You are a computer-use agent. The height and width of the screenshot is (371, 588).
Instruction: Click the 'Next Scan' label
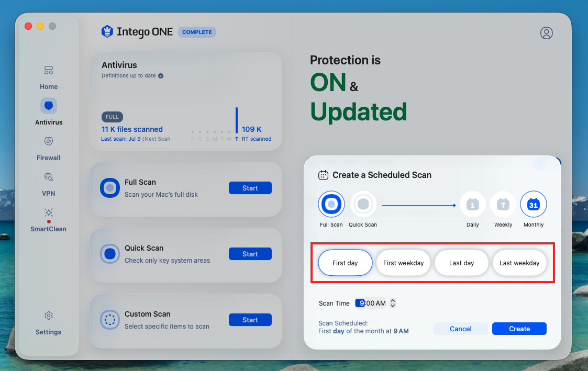click(158, 139)
